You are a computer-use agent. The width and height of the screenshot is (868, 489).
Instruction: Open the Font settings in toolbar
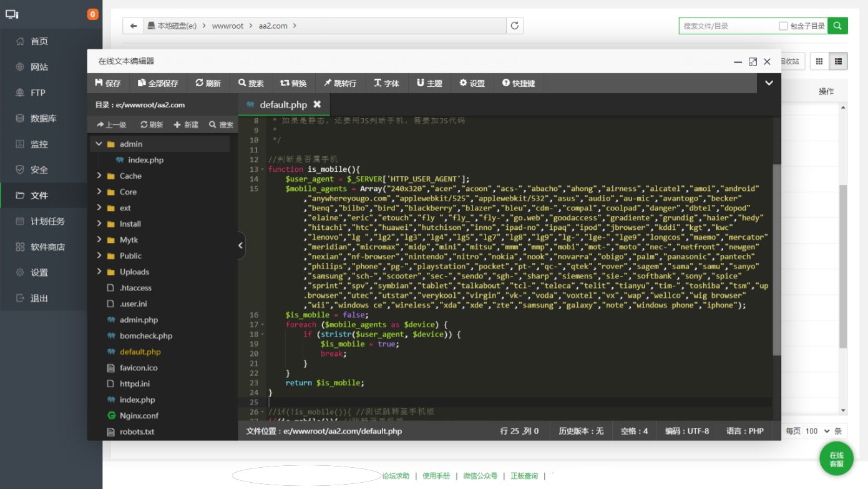pyautogui.click(x=386, y=83)
